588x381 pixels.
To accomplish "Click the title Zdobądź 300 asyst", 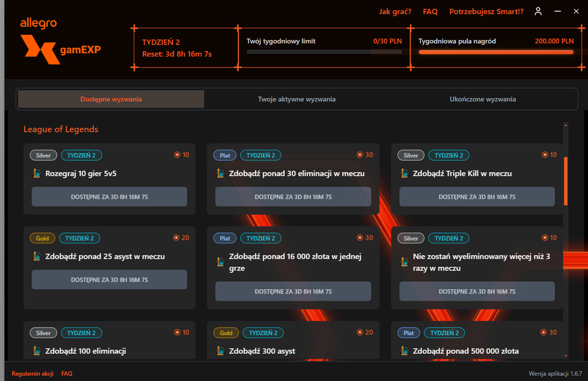I will tap(262, 351).
